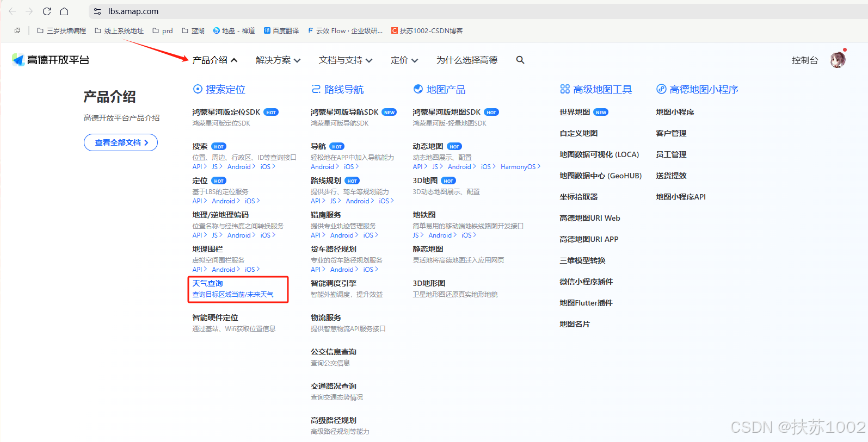Screen dimensions: 868x442
Task: Click the search magnifier icon in navbar
Action: tap(520, 60)
